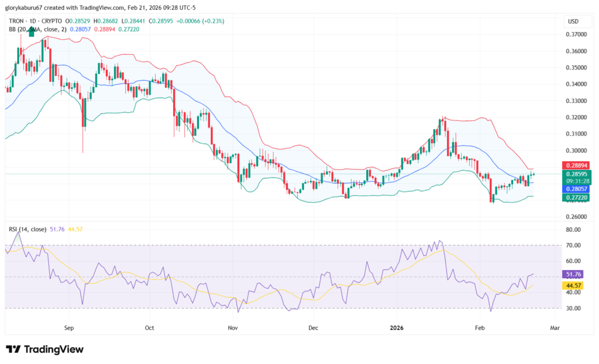Click the TradingView logo icon bottom left
Screen dimensions: 599x364
12,349
